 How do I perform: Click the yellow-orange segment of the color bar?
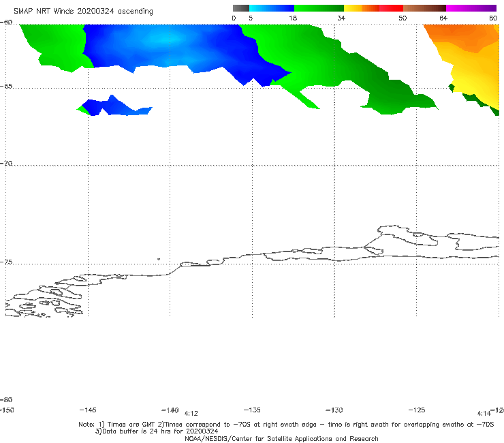click(362, 8)
